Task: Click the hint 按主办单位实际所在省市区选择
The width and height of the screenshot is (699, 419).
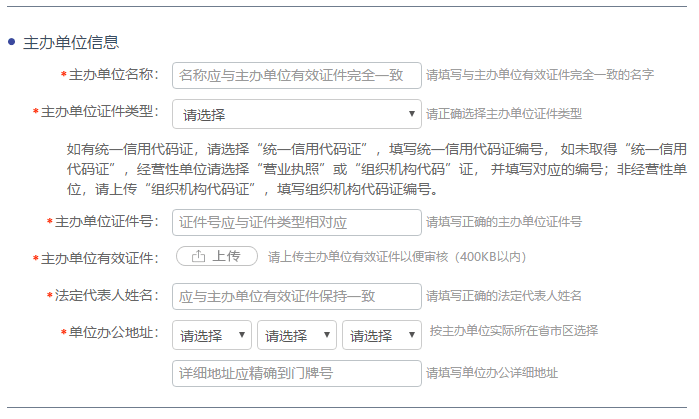Action: click(x=513, y=330)
